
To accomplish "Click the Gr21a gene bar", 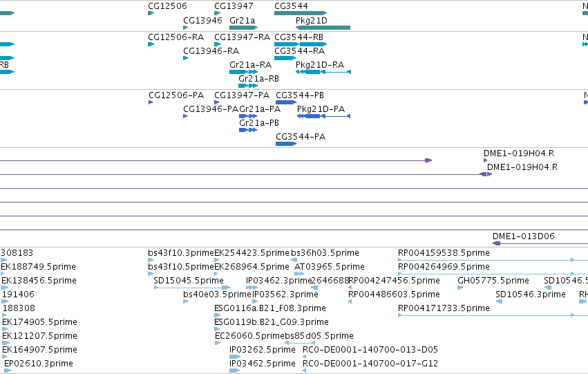I will pos(243,28).
